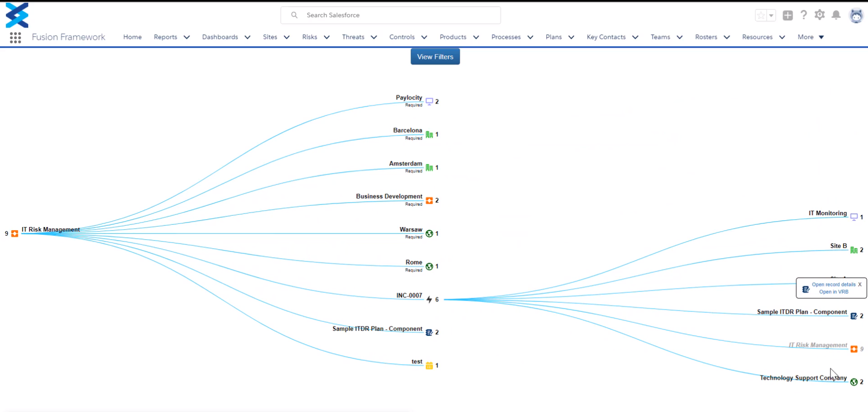Select the building icon next to Amsterdam

coord(429,168)
